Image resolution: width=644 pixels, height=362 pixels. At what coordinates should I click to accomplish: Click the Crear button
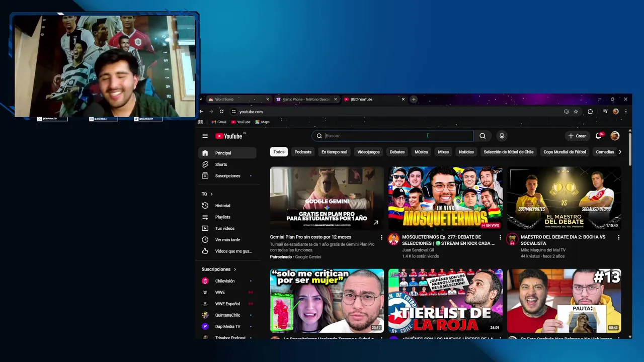577,136
